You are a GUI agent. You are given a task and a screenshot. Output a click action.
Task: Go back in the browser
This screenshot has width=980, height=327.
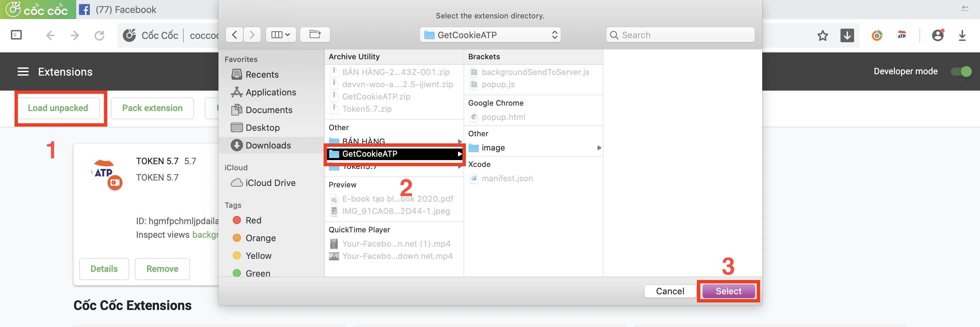(50, 36)
